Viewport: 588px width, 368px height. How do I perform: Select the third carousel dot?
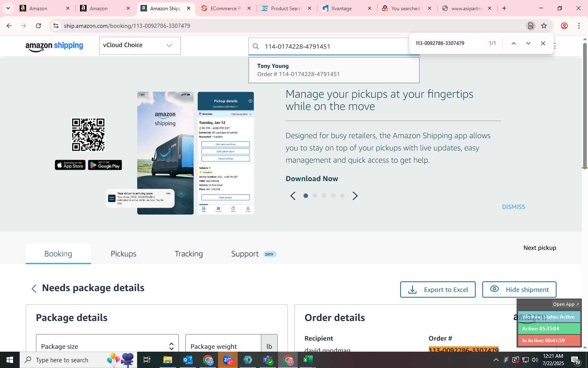pos(324,196)
